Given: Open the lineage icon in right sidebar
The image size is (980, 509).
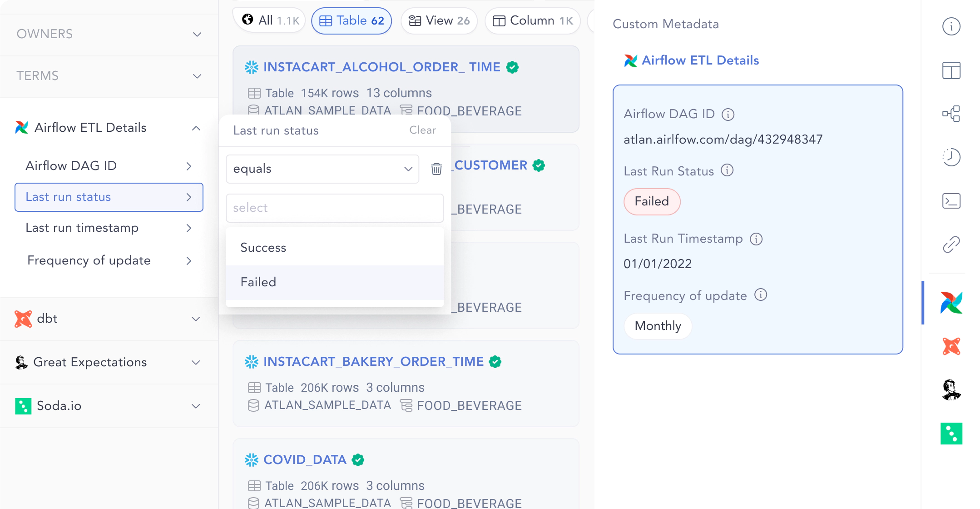Looking at the screenshot, I should [x=951, y=114].
